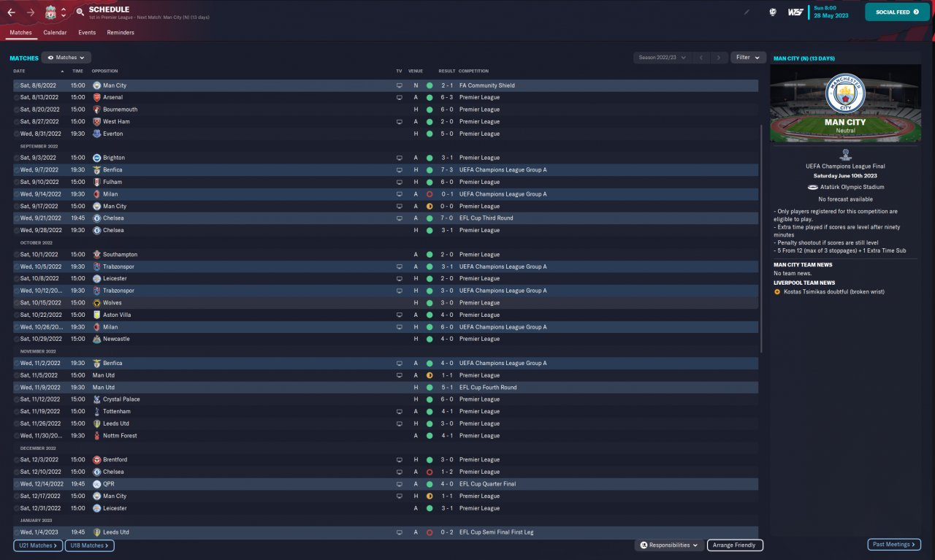Image resolution: width=935 pixels, height=560 pixels.
Task: Open the Season 2022/23 dropdown
Action: (x=663, y=57)
